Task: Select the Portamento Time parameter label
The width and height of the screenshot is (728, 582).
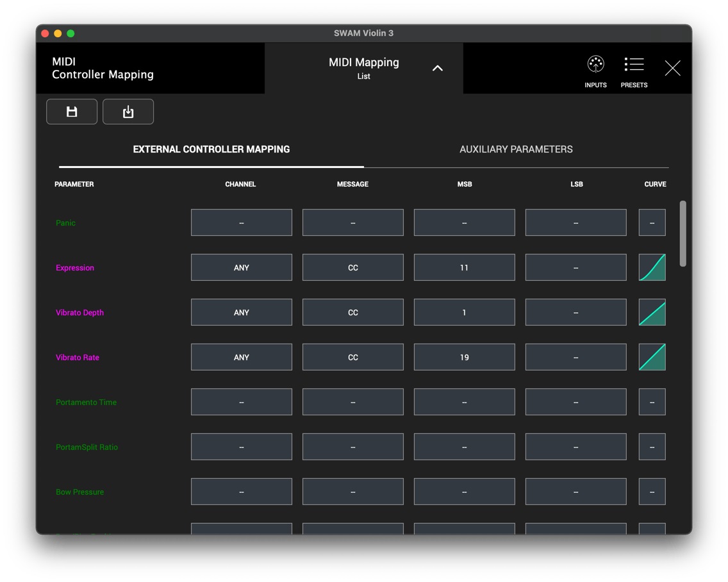Action: [86, 403]
